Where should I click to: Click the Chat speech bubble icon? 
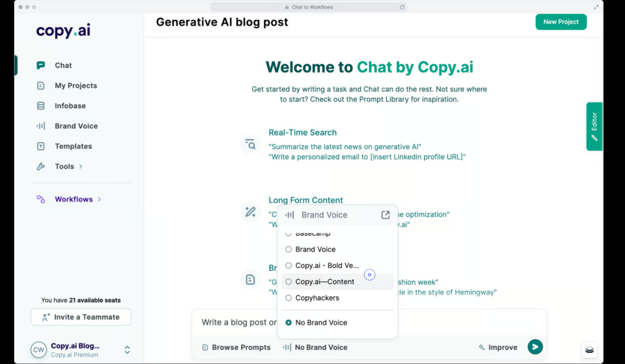tap(41, 65)
